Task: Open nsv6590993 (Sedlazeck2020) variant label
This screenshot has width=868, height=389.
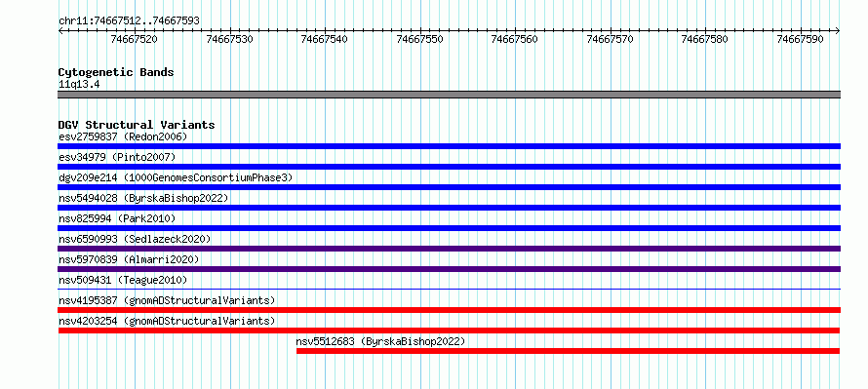Action: 135,239
